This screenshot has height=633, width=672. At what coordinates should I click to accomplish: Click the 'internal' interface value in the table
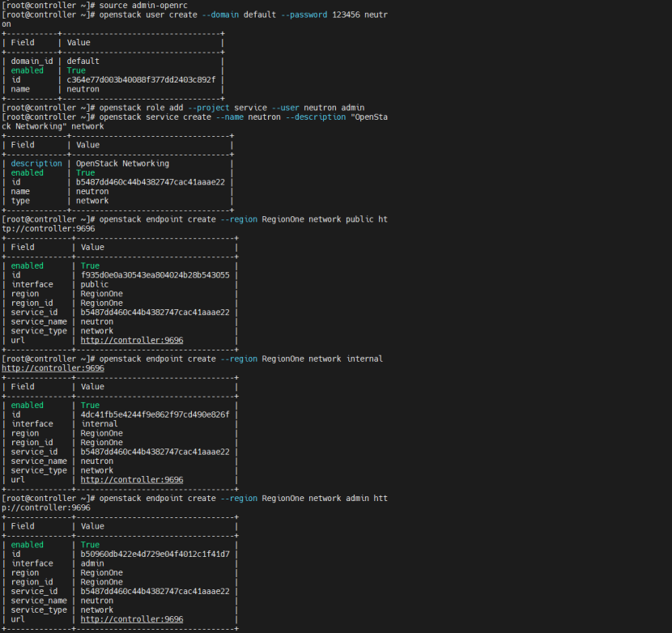[100, 424]
